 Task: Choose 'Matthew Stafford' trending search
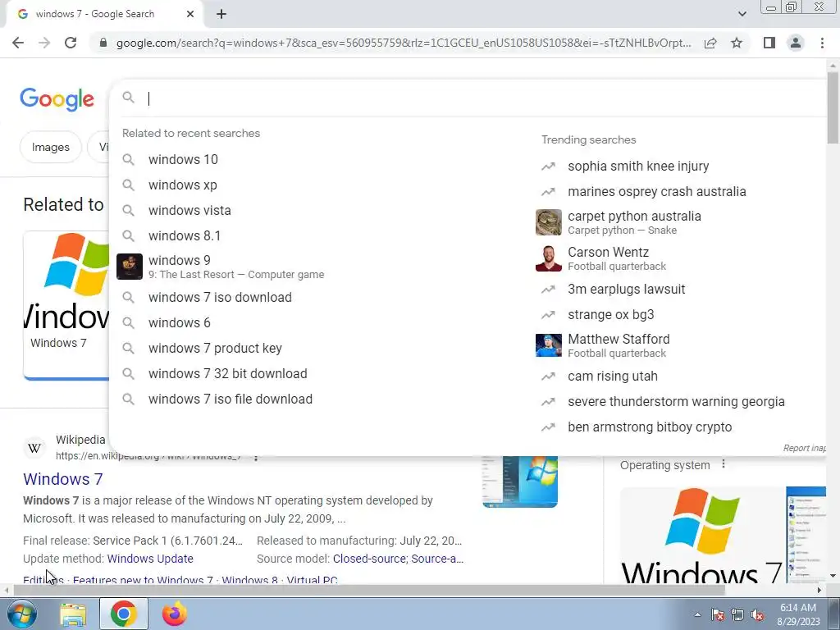[x=619, y=345]
